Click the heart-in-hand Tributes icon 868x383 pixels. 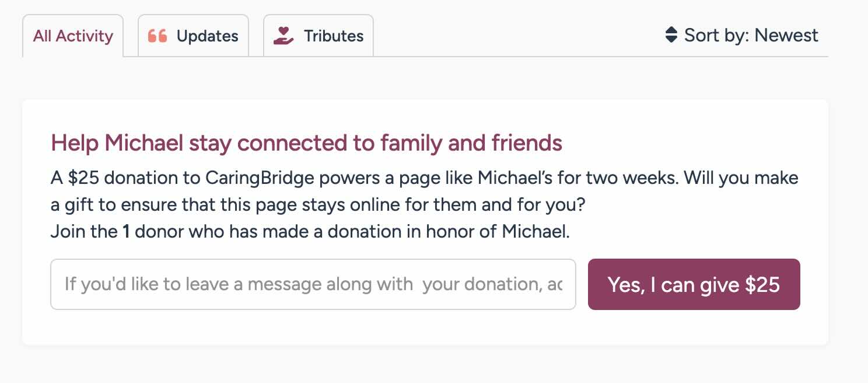(283, 36)
